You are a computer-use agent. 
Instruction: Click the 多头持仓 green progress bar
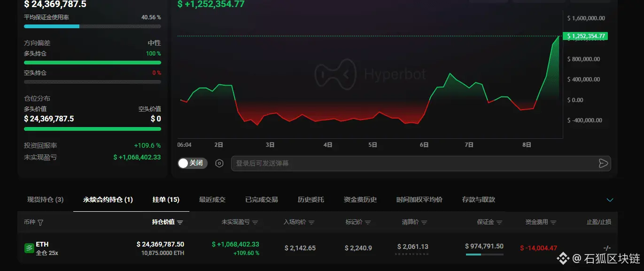click(x=93, y=62)
